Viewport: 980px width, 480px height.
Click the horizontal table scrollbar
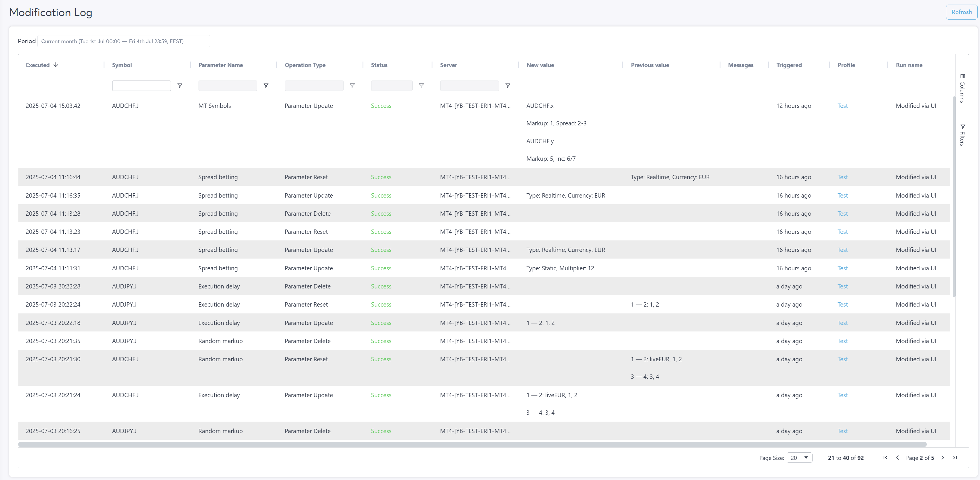click(472, 444)
